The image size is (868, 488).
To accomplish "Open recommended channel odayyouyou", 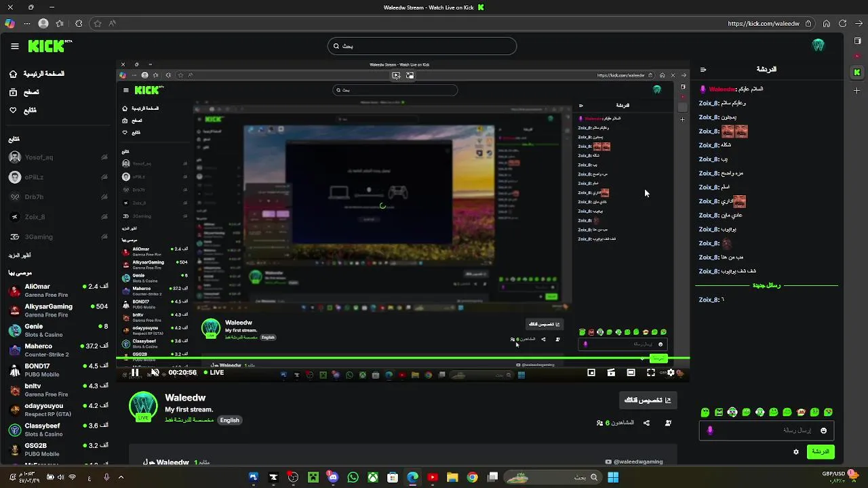I will tap(58, 409).
